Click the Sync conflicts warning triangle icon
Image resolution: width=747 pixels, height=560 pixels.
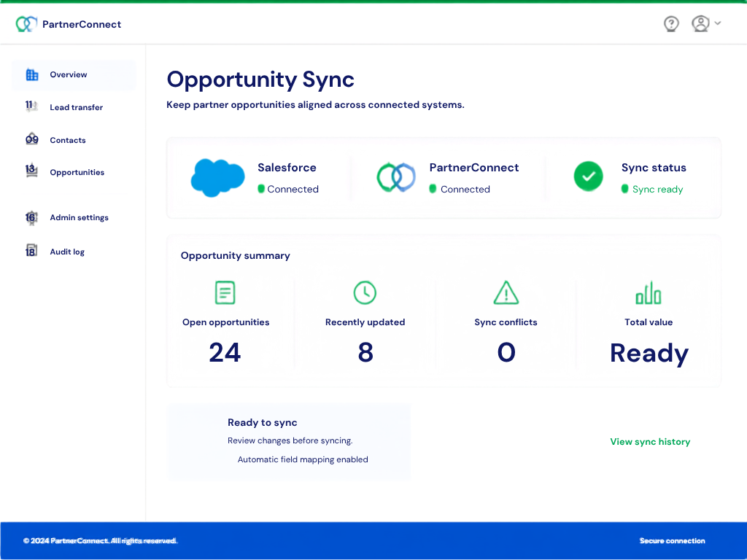[x=506, y=292]
